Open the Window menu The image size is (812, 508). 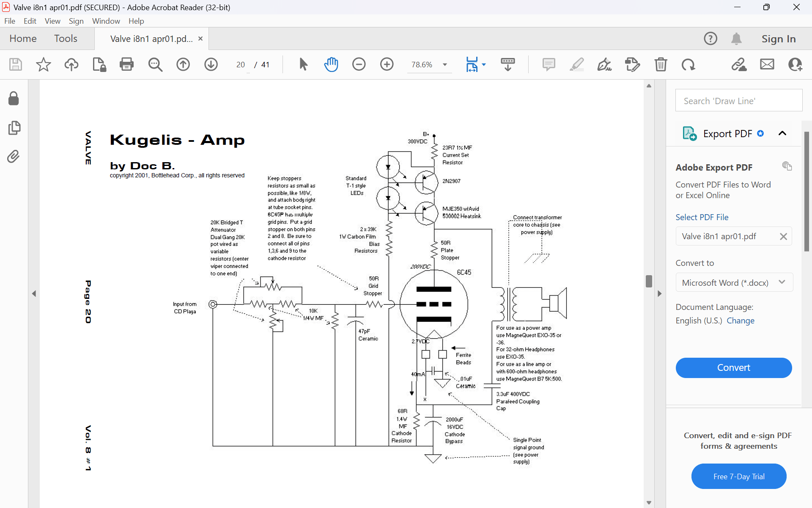click(x=106, y=21)
